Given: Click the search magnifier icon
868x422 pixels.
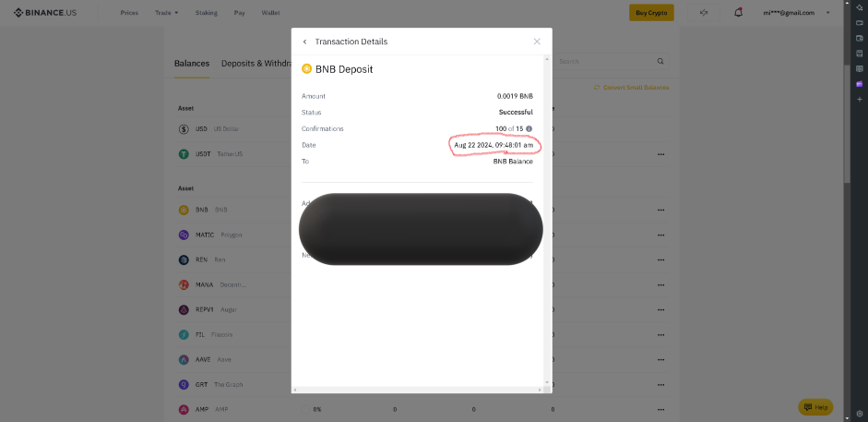Looking at the screenshot, I should (660, 62).
